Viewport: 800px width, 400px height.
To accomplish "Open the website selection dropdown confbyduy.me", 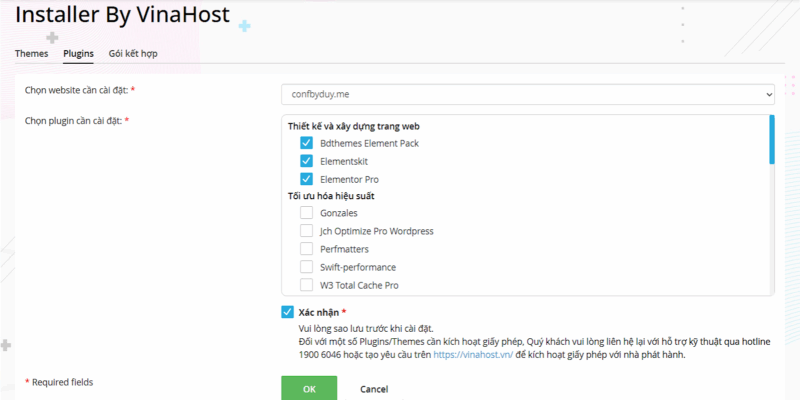I will point(528,94).
